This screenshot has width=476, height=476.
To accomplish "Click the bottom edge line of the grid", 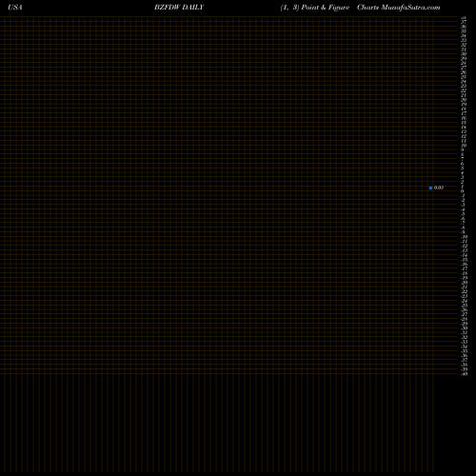I will point(228,374).
